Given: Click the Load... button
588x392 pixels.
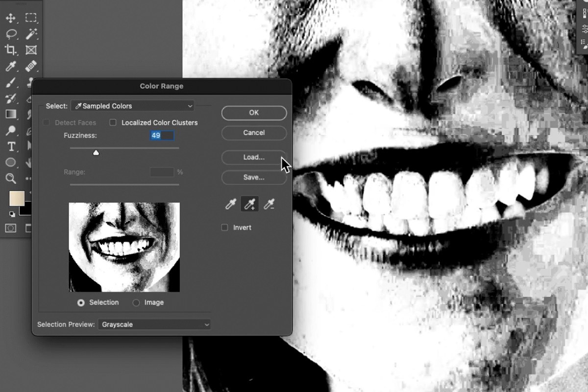Looking at the screenshot, I should click(254, 157).
